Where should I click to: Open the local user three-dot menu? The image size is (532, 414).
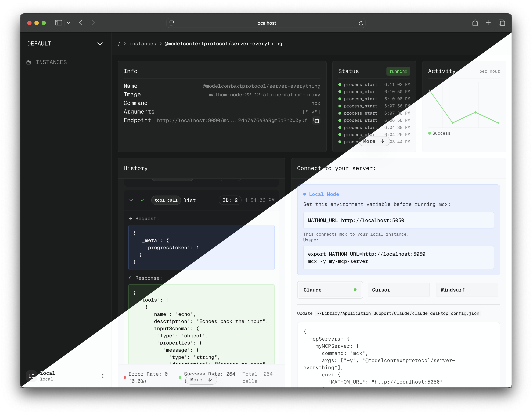pyautogui.click(x=103, y=376)
